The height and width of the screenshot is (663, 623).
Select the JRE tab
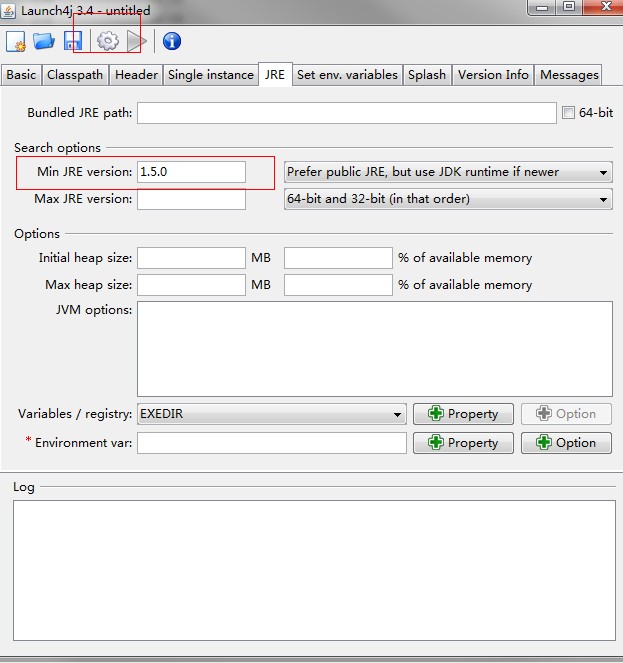(x=275, y=75)
